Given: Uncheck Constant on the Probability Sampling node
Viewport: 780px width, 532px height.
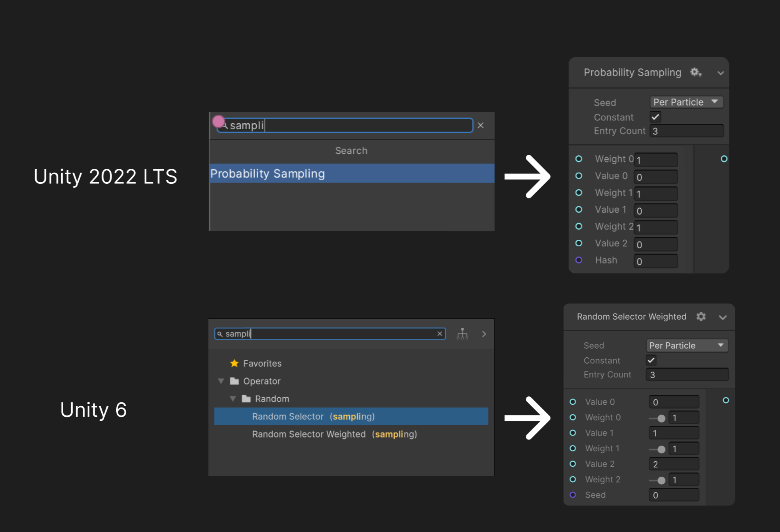Looking at the screenshot, I should point(655,117).
